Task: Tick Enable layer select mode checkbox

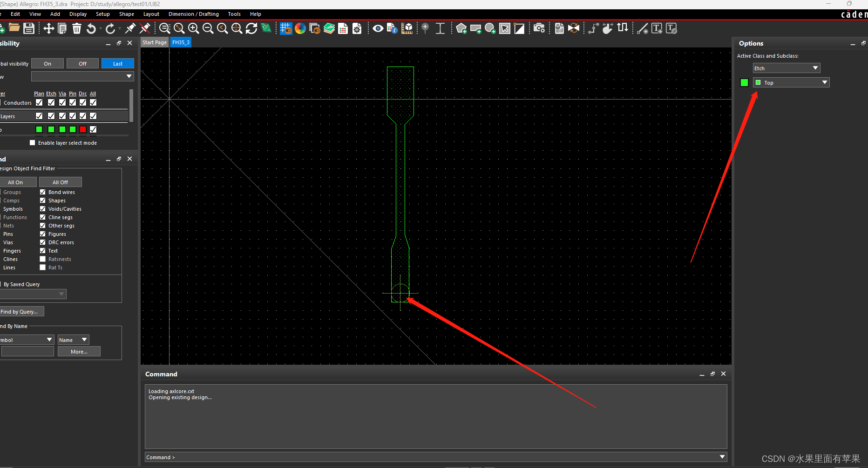Action: pos(32,143)
